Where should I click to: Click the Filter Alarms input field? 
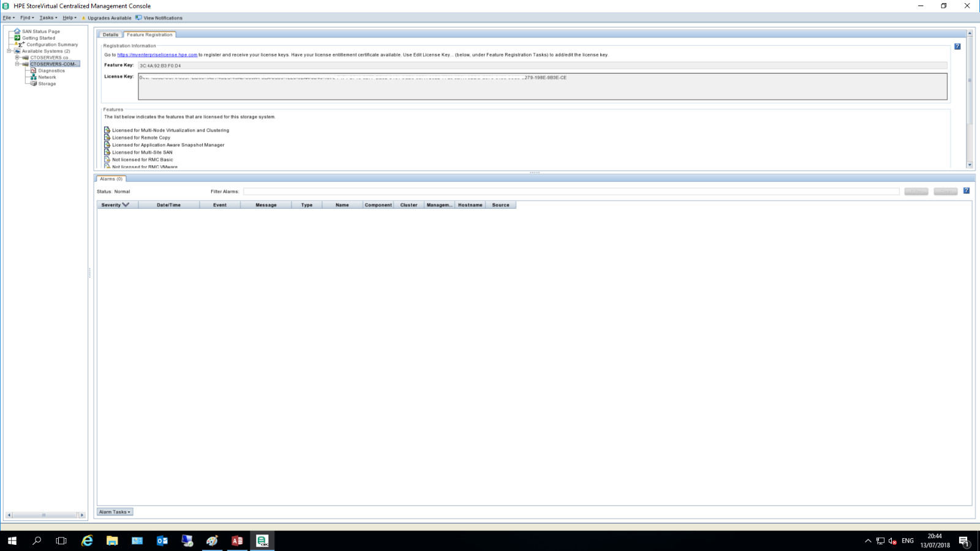click(x=571, y=192)
